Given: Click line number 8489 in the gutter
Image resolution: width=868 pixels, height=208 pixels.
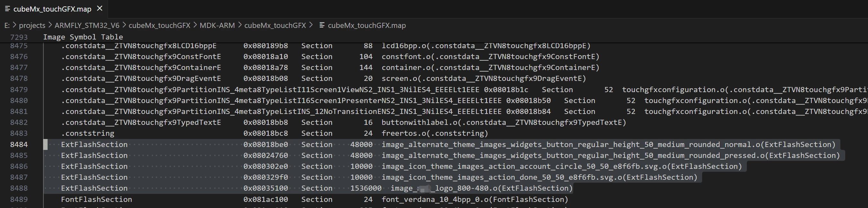Looking at the screenshot, I should 19,200.
